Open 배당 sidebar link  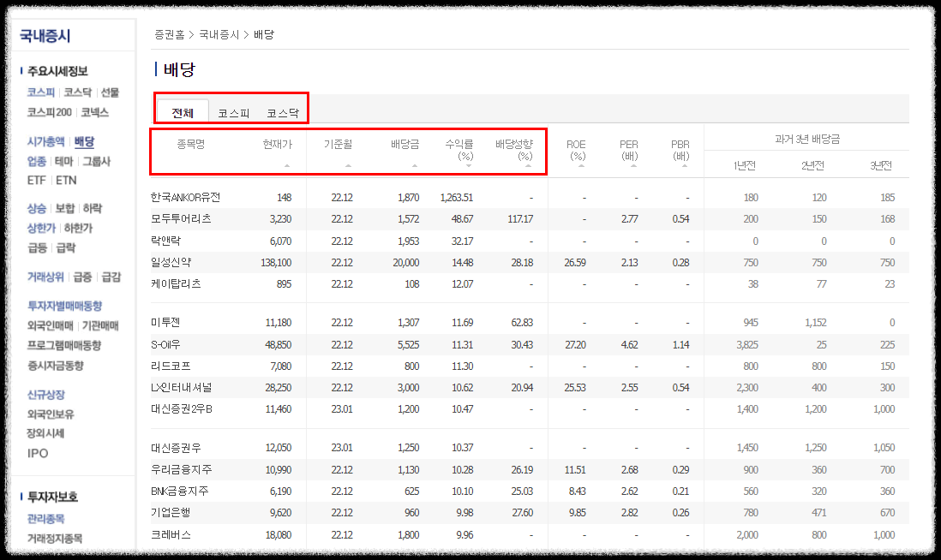[84, 141]
